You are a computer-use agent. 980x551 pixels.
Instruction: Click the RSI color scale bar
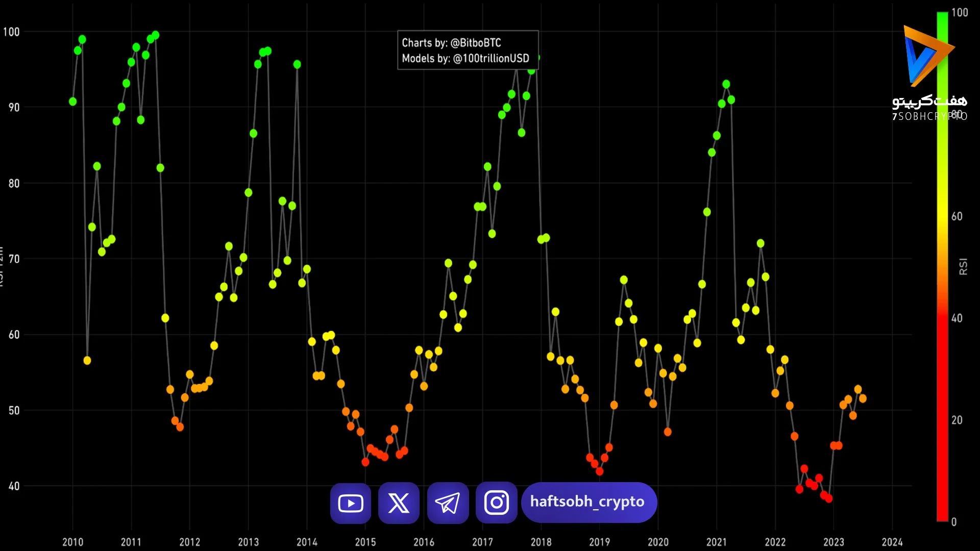[942, 266]
